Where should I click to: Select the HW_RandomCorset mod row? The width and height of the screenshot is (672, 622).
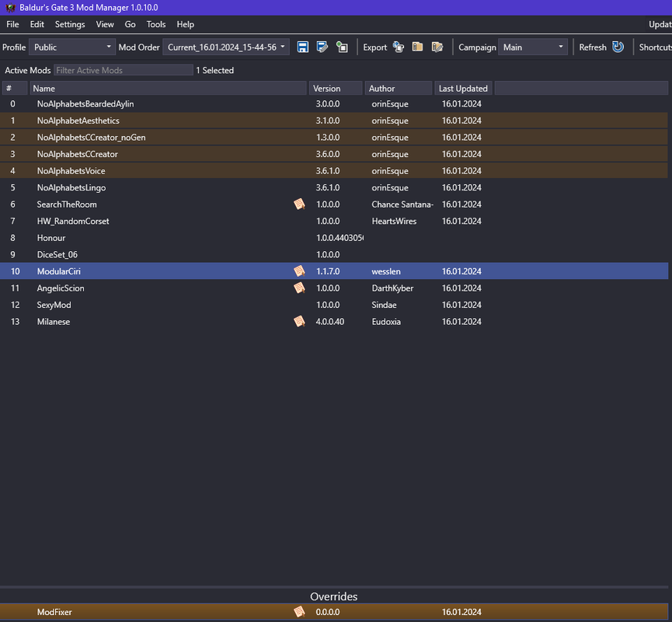334,221
